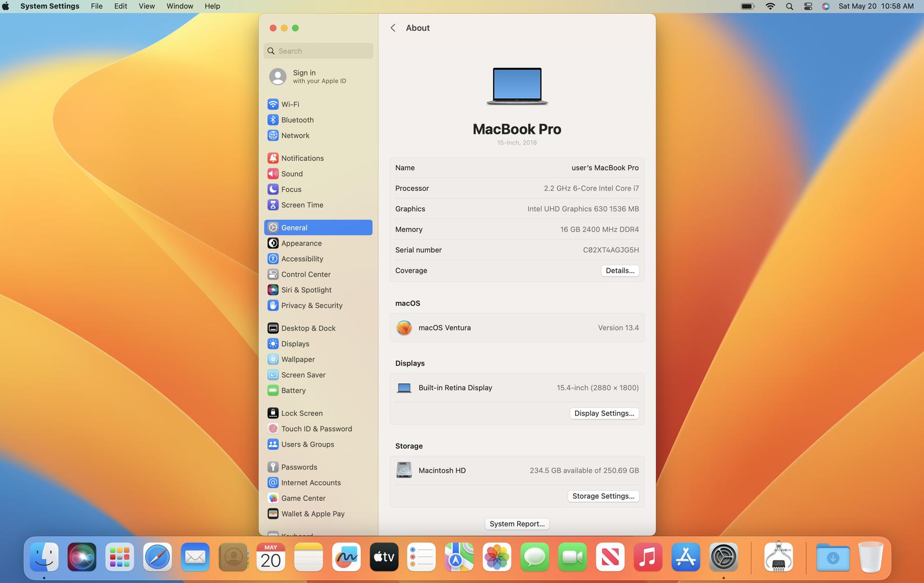Open Coverage Details button
924x583 pixels.
coord(620,271)
